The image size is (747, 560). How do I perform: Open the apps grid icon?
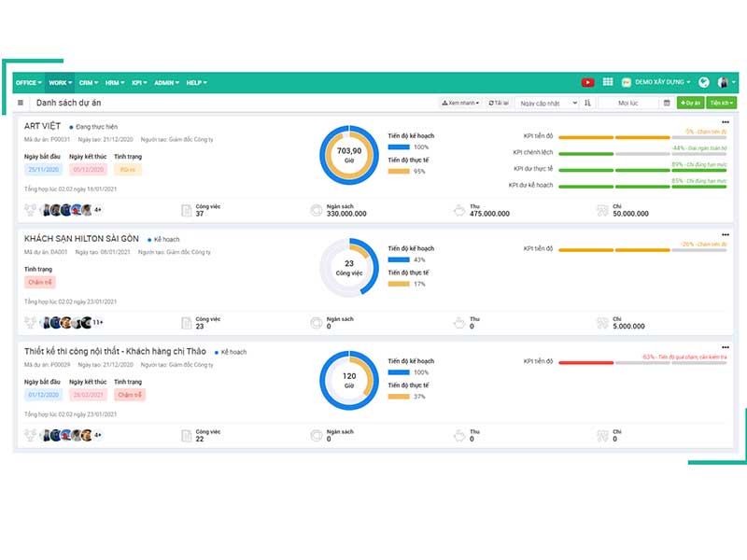pyautogui.click(x=608, y=82)
